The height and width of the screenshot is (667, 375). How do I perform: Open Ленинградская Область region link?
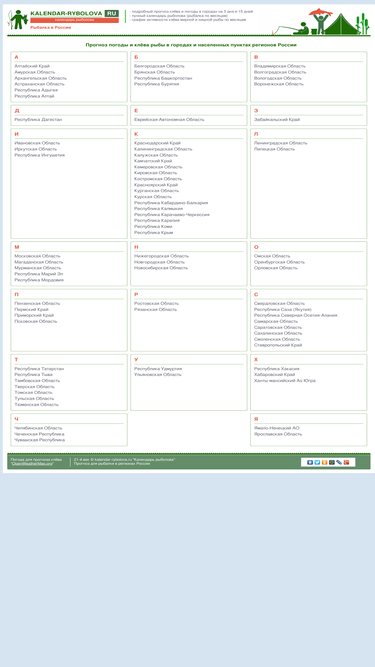(281, 143)
